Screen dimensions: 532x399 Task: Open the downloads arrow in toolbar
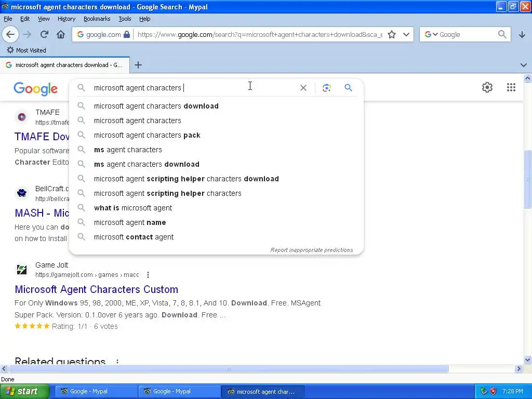[522, 35]
